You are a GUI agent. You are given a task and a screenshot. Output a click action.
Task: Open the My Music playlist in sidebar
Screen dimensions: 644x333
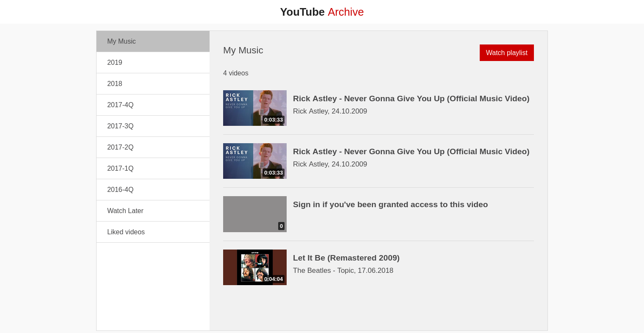point(153,42)
